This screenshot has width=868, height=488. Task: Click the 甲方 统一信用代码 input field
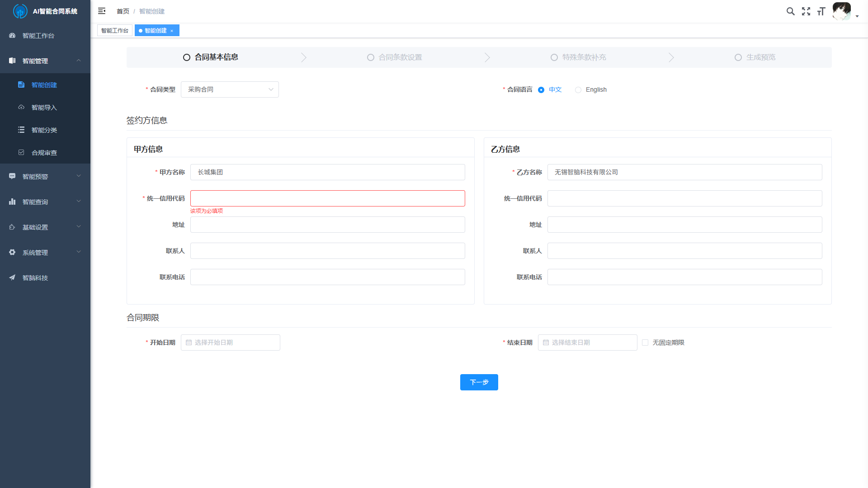point(327,198)
